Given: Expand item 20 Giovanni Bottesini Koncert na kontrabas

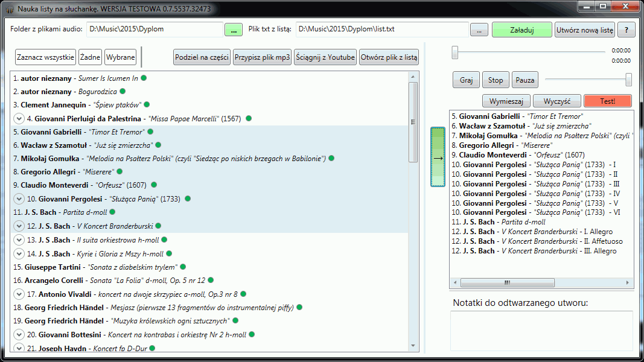Looking at the screenshot, I should pos(19,334).
